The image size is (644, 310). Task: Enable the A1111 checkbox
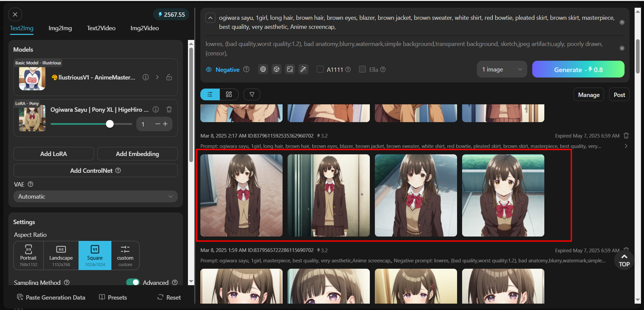pos(320,69)
